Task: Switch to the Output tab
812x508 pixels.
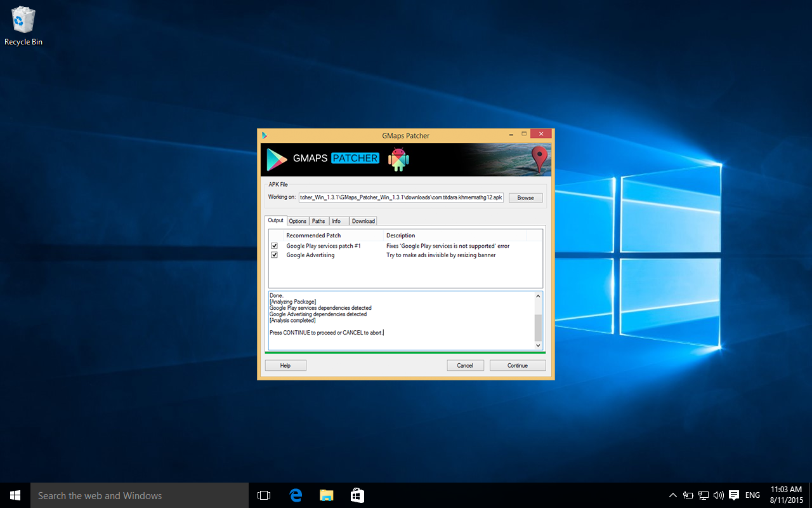Action: click(275, 220)
